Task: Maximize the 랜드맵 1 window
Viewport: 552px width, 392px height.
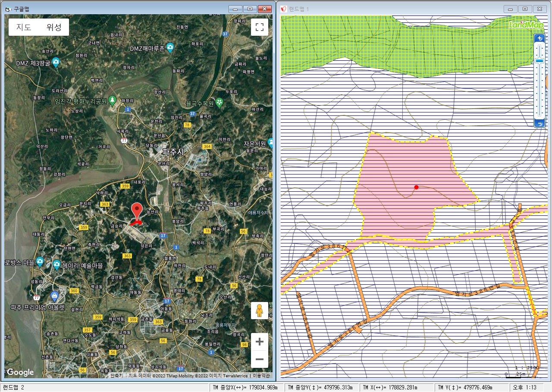Action: coord(525,9)
